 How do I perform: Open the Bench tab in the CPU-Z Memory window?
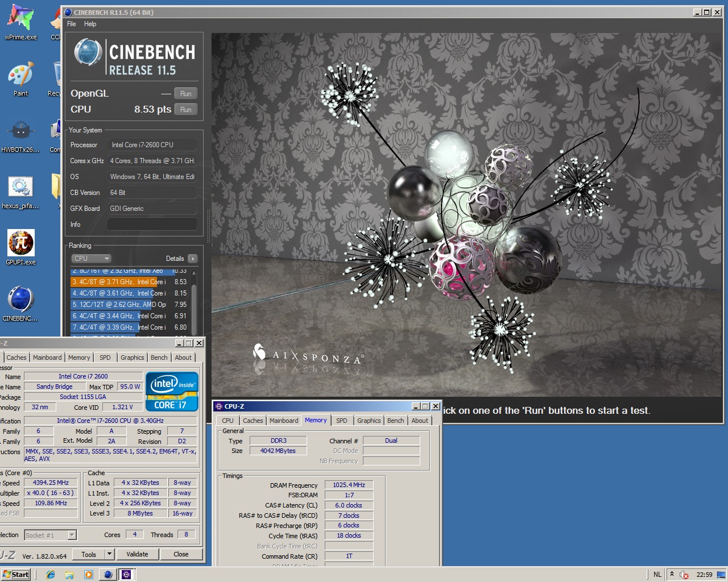tap(396, 421)
